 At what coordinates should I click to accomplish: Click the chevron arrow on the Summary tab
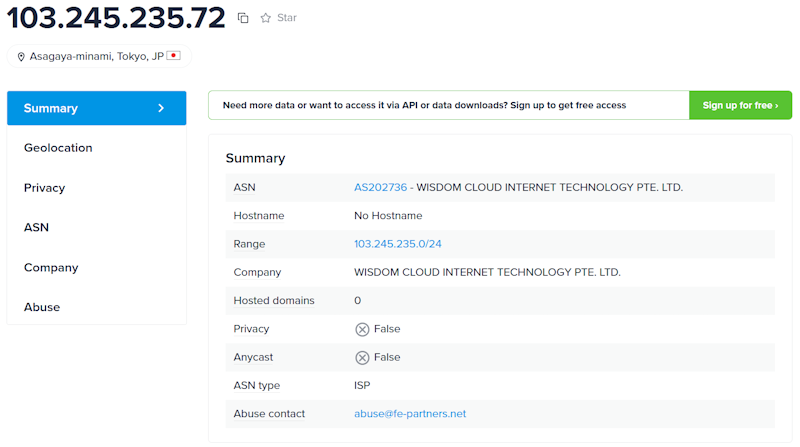tap(161, 108)
